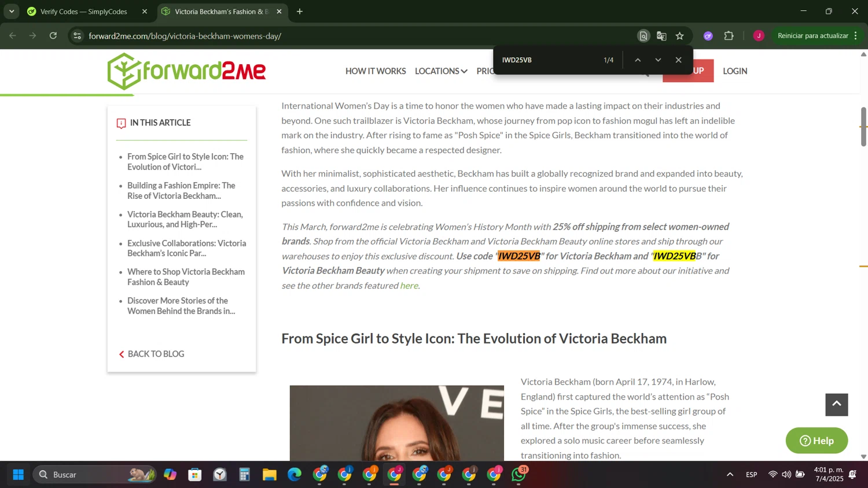Viewport: 868px width, 488px height.
Task: Open HOW IT WORKS menu item
Action: [x=376, y=71]
